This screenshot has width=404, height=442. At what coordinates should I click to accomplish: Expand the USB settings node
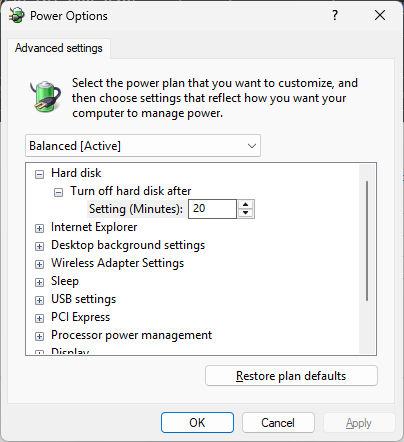click(39, 300)
